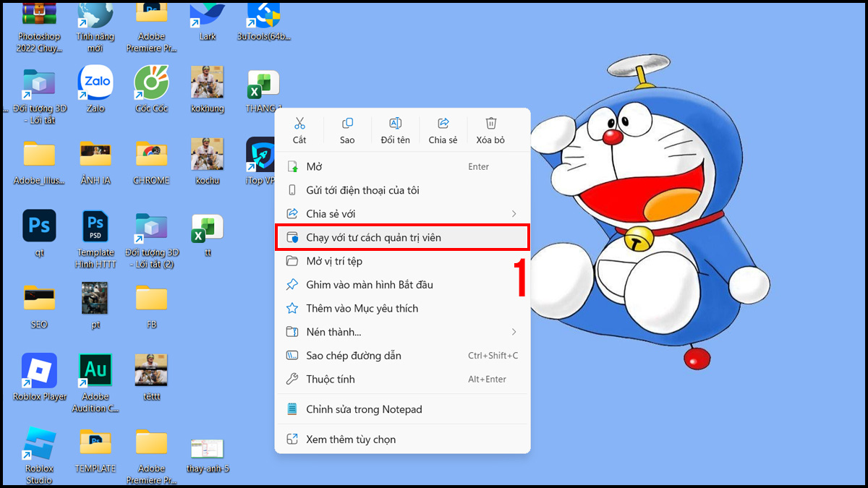Open the Cốc Cốc browser icon
Screen dimensions: 868x488
150,83
